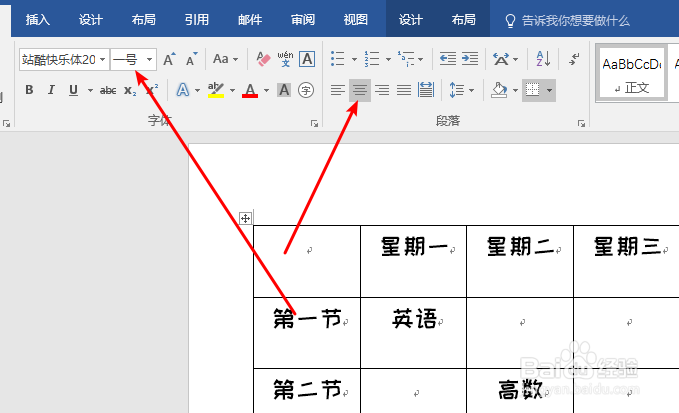Image resolution: width=679 pixels, height=413 pixels.
Task: Expand font color dropdown arrow
Action: point(266,90)
